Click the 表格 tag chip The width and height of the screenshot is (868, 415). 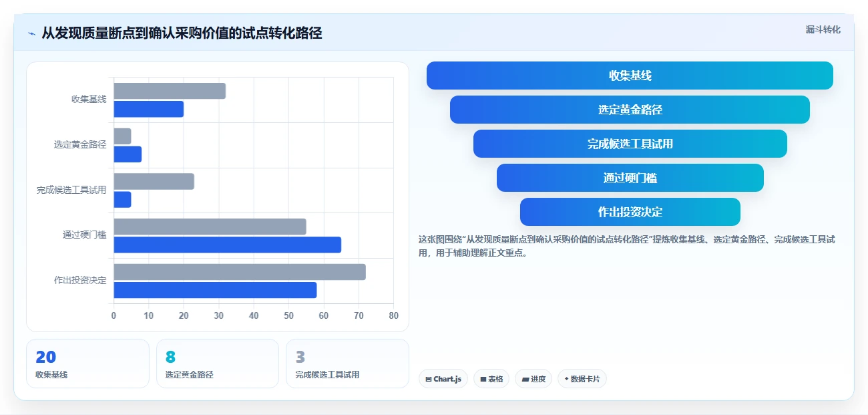pyautogui.click(x=491, y=379)
